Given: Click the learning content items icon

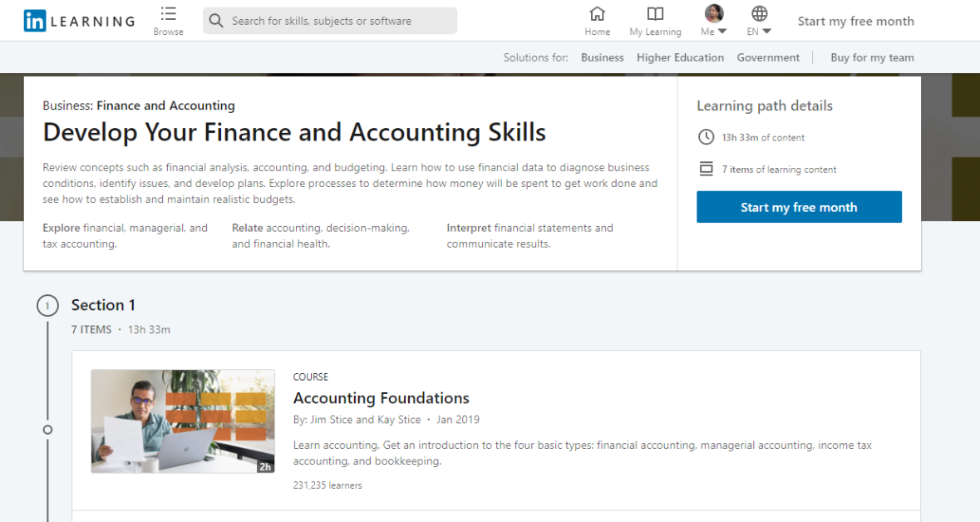Looking at the screenshot, I should 706,169.
